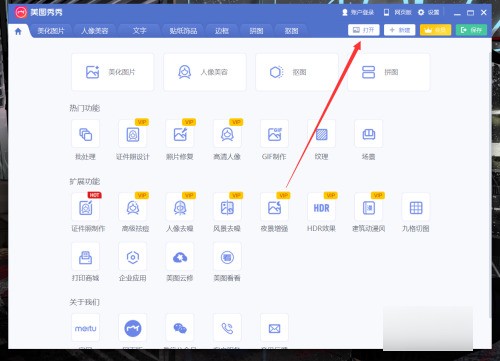
Task: Switch to the 美化图片 tab
Action: 51,31
